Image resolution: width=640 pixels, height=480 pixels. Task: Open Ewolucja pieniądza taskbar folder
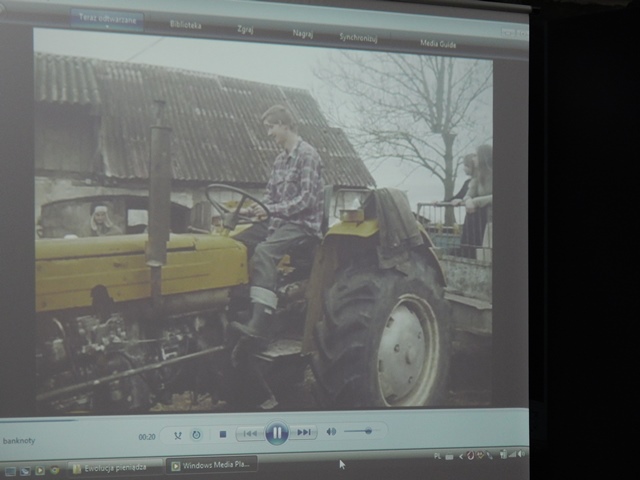(116, 468)
